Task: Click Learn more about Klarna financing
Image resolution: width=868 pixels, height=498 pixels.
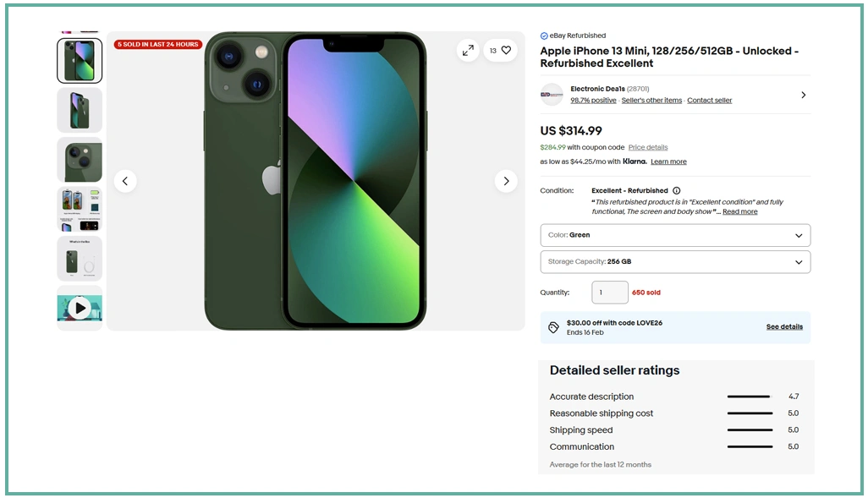Action: click(x=668, y=162)
